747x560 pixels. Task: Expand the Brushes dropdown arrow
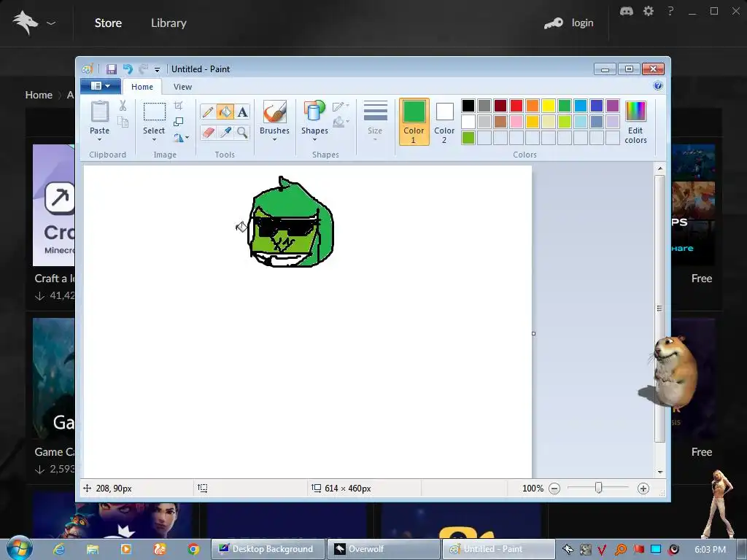(275, 139)
